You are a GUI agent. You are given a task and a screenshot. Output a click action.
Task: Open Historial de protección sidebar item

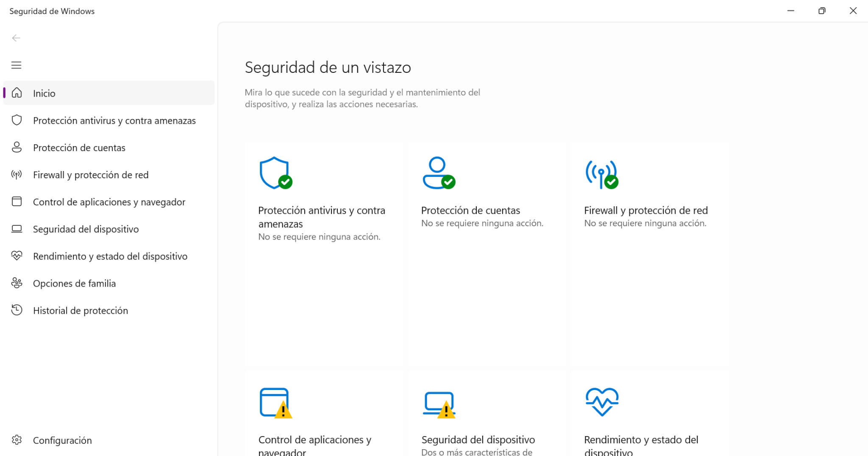coord(81,310)
